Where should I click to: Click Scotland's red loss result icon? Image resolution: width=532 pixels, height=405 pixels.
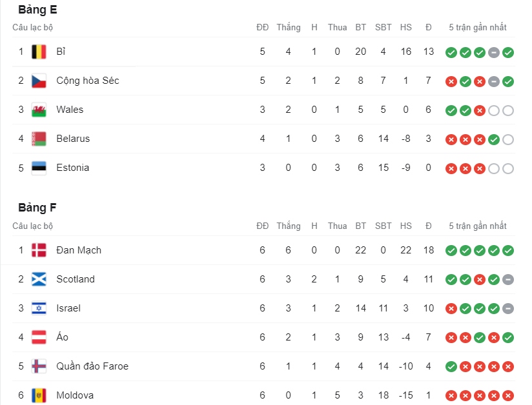[480, 280]
